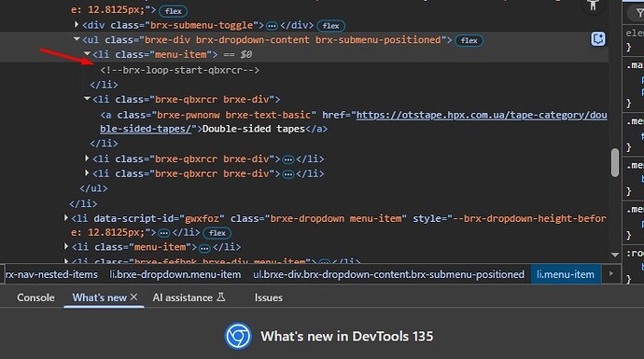Screen dimensions: 644x359
Task: Toggle flex badge on brx-submenu-toggle div
Action: click(330, 26)
